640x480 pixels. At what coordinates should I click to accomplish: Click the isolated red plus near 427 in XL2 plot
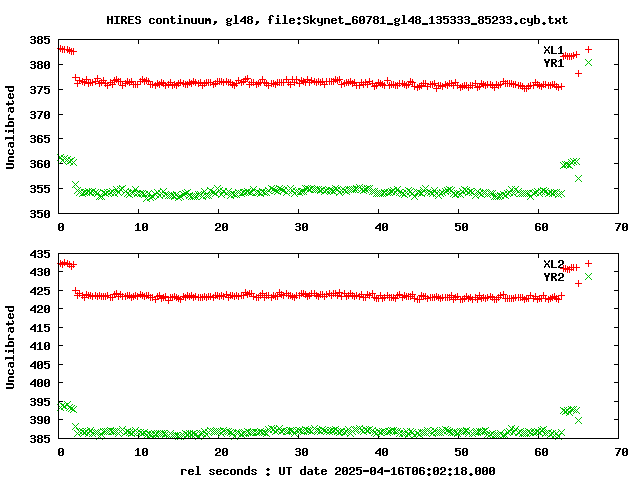(578, 283)
